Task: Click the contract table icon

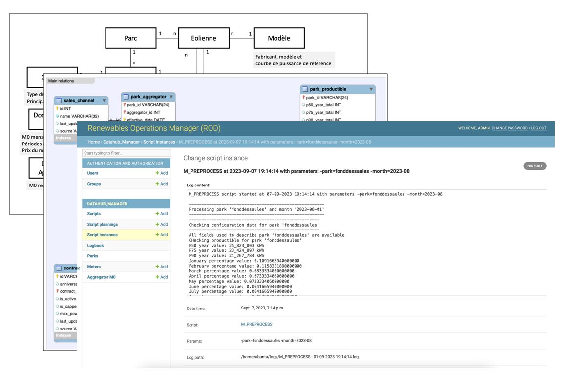Action: tap(59, 268)
